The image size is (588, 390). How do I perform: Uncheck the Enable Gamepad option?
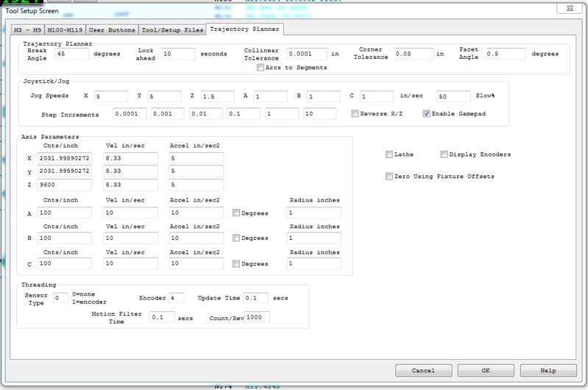tap(427, 114)
